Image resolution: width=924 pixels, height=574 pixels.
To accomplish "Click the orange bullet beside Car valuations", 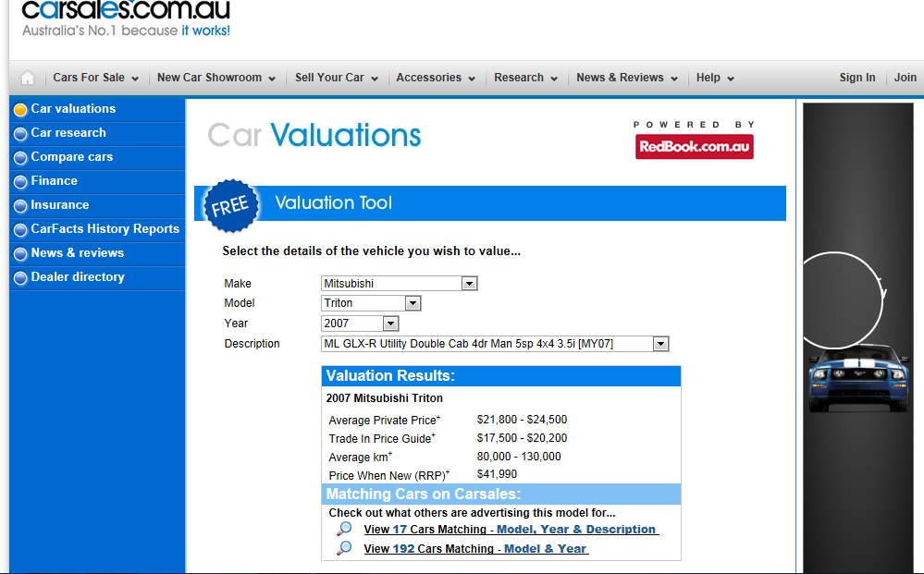I will [20, 110].
